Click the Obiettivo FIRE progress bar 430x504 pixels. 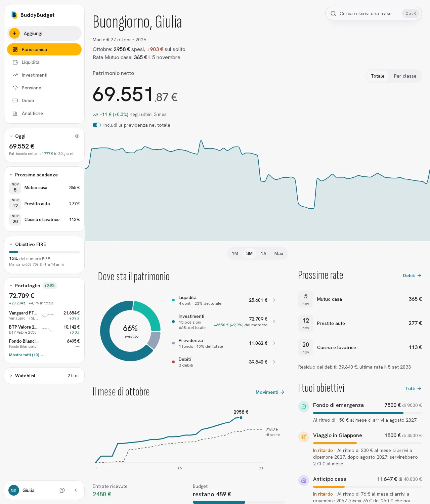click(44, 252)
